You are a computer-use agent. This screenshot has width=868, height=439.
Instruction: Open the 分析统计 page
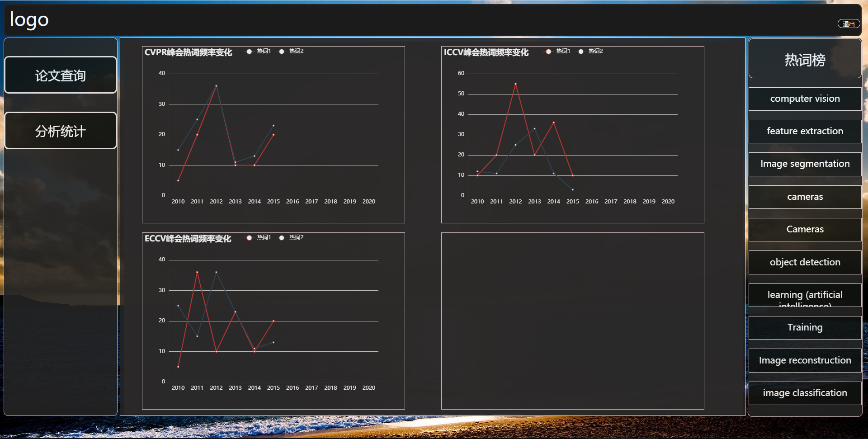[61, 131]
